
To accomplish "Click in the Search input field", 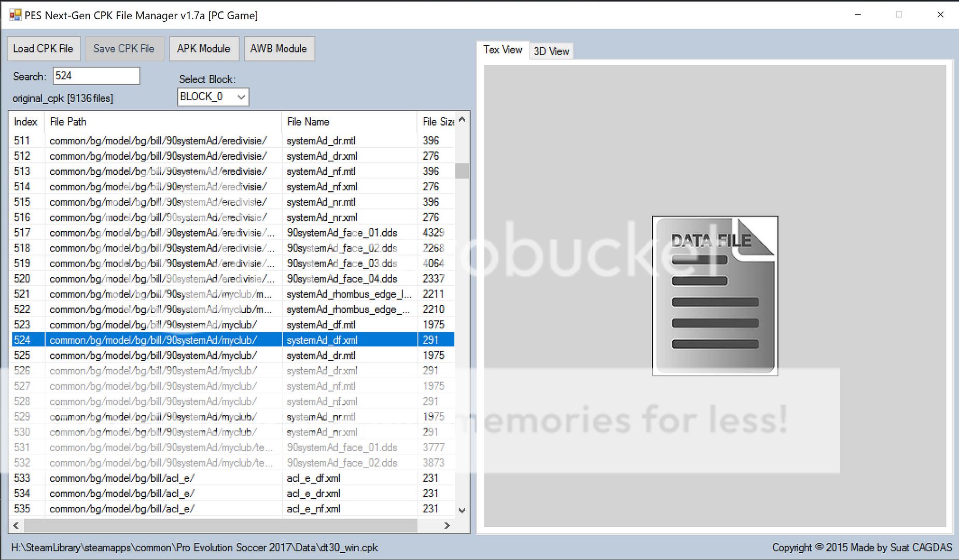I will [96, 76].
